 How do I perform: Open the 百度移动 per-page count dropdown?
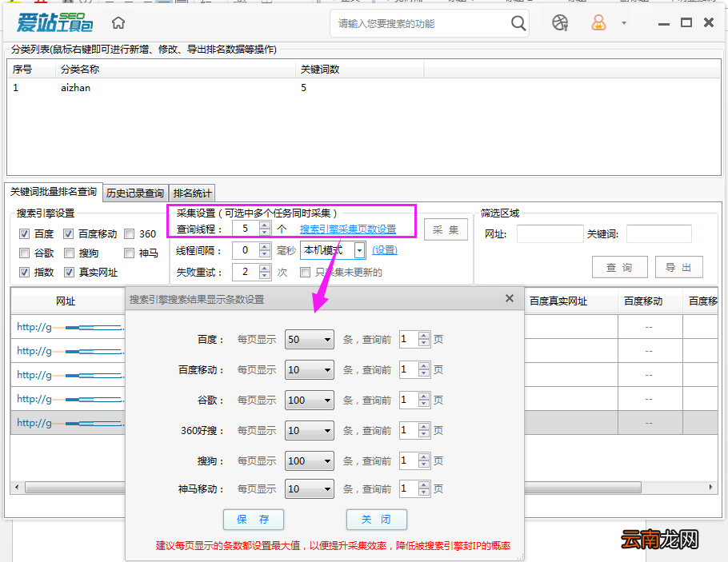310,370
